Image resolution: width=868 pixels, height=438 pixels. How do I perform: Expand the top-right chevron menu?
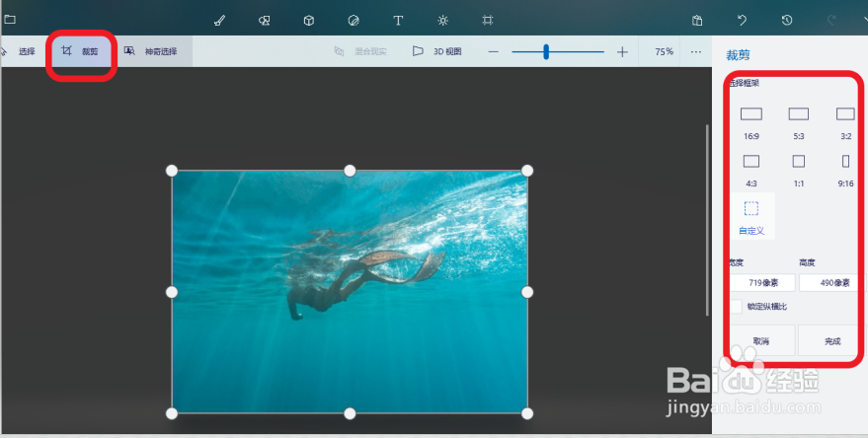864,21
